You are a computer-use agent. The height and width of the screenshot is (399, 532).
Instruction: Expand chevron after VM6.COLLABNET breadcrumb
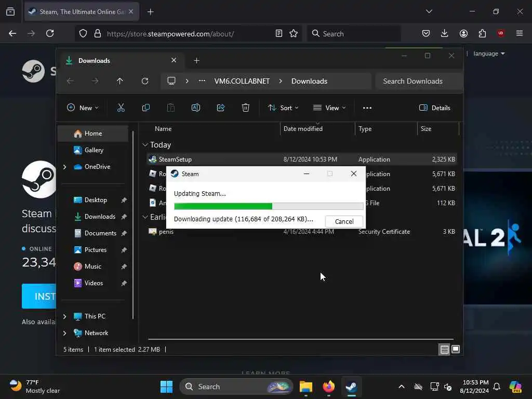point(281,81)
